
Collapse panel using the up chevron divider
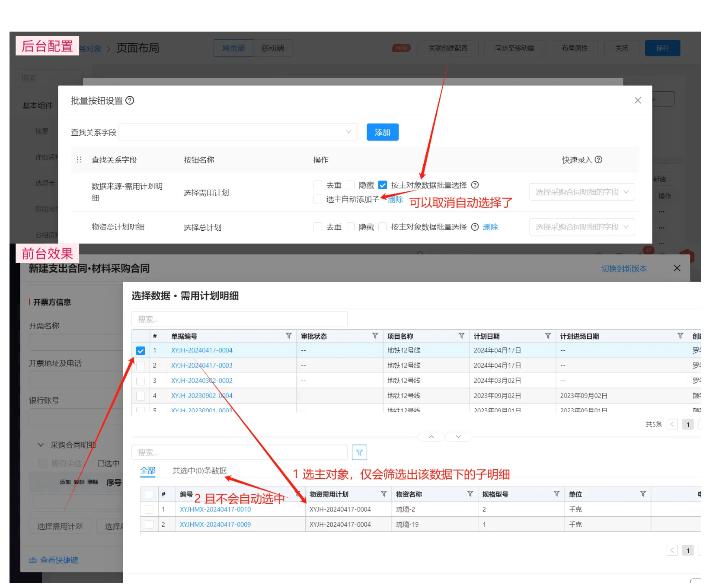pos(431,437)
